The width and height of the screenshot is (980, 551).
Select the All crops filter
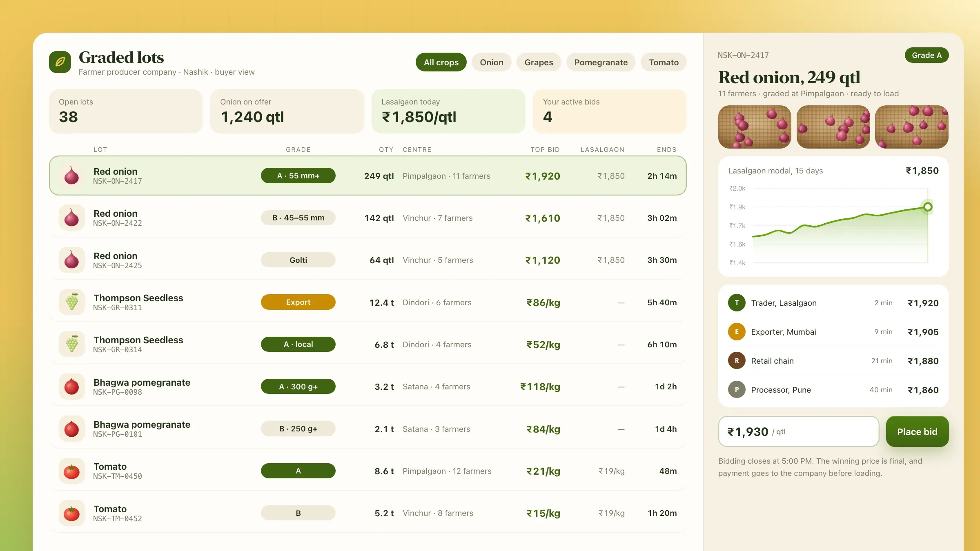[x=441, y=62]
